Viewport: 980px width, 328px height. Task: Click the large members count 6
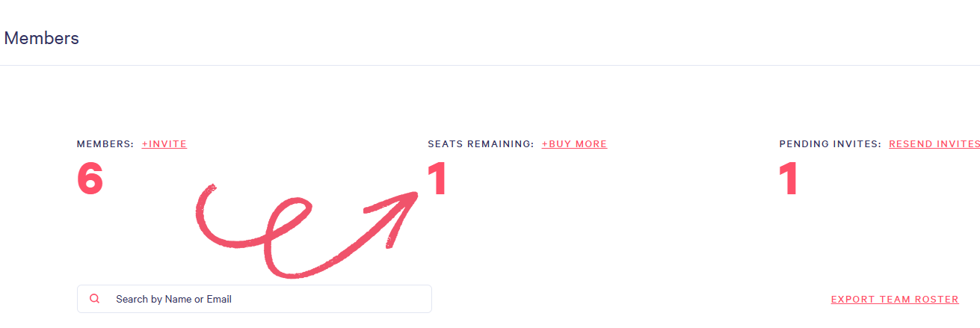point(90,180)
